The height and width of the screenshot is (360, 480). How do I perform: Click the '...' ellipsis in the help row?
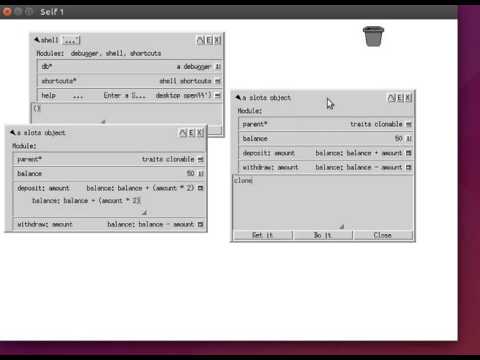point(78,97)
